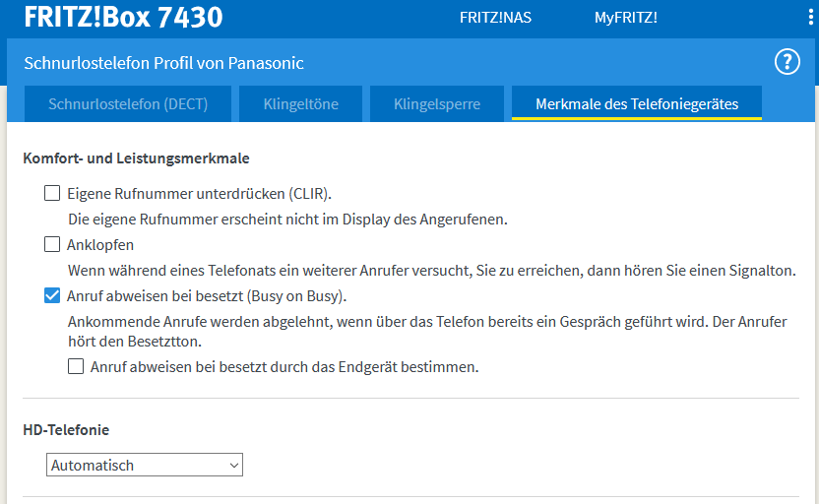
Task: Enable Eigene Rufnummer unterdrücken (CLIR) checkbox
Action: pyautogui.click(x=52, y=193)
